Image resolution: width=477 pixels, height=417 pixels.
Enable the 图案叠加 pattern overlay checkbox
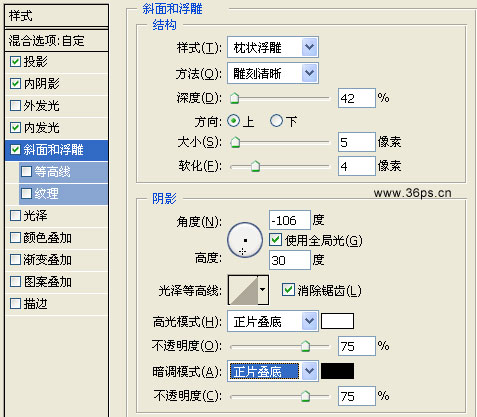15,282
